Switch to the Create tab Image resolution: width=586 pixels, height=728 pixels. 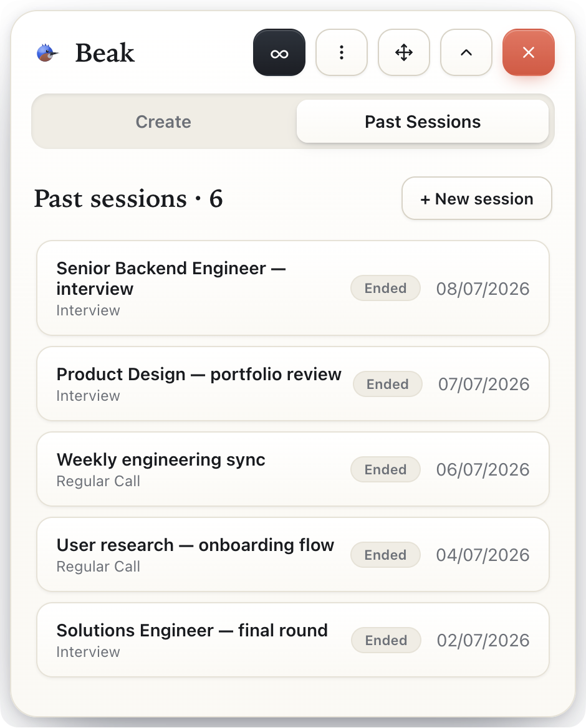(x=163, y=122)
